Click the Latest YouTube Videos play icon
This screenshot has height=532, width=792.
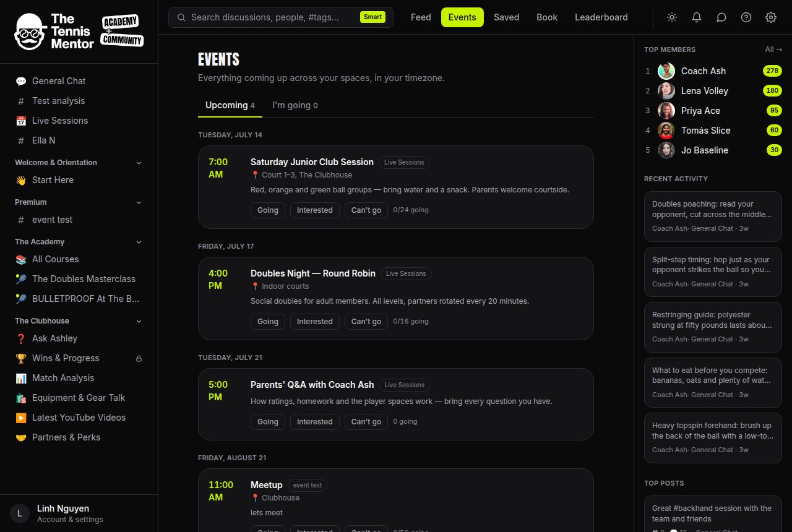pyautogui.click(x=21, y=418)
